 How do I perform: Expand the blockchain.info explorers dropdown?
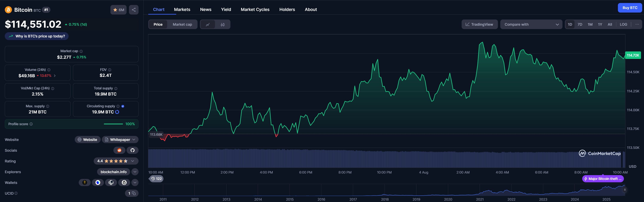point(135,172)
